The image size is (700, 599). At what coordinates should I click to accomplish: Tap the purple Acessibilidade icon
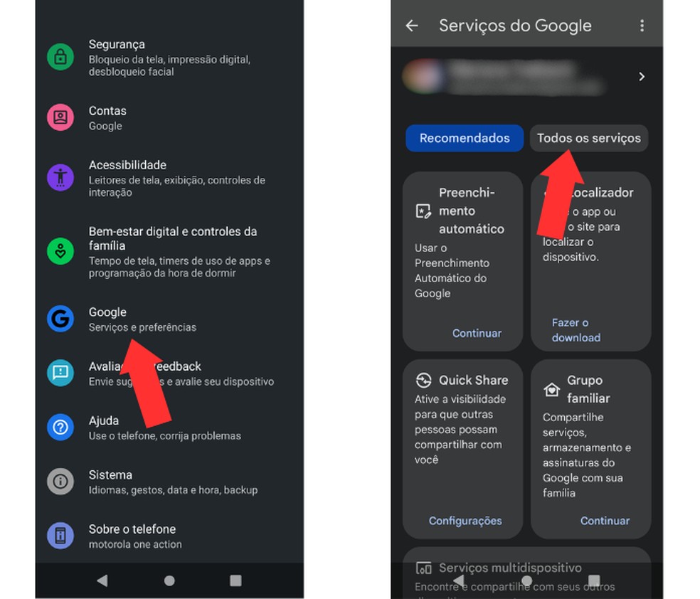60,177
